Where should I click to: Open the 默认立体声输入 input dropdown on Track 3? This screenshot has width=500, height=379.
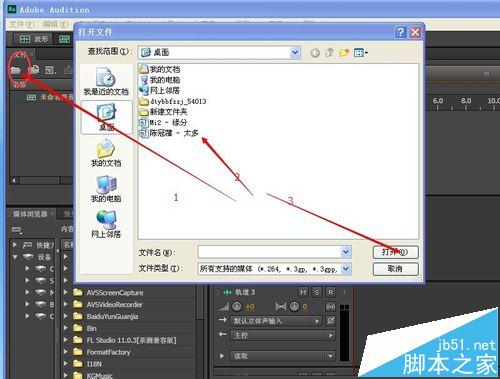click(276, 321)
